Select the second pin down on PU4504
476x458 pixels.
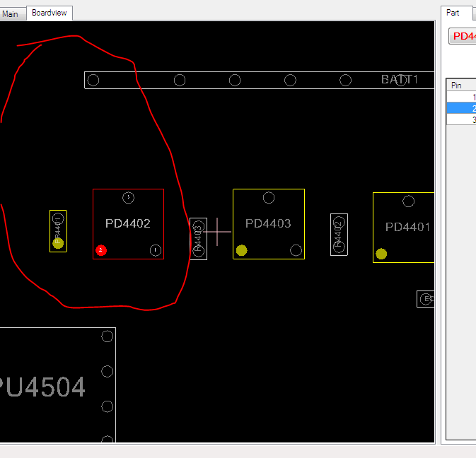pos(108,371)
